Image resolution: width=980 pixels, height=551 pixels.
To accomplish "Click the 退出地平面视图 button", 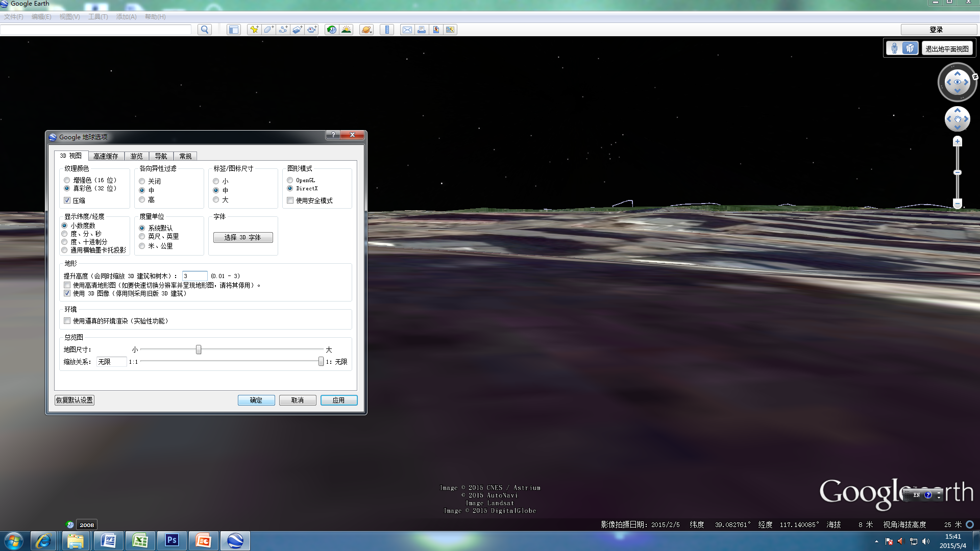I will (947, 49).
